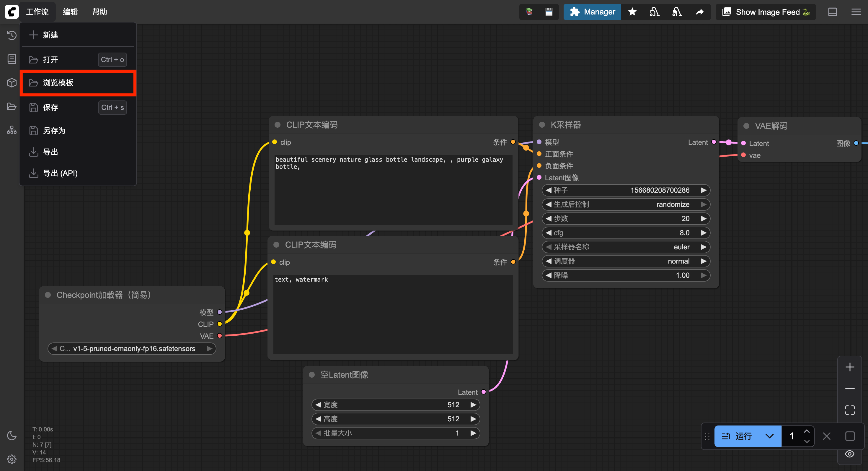The image size is (868, 471).
Task: Cancel current run with X icon
Action: [x=827, y=436]
